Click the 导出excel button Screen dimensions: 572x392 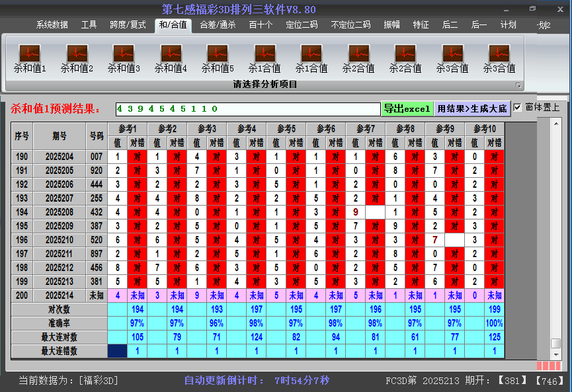pyautogui.click(x=407, y=108)
